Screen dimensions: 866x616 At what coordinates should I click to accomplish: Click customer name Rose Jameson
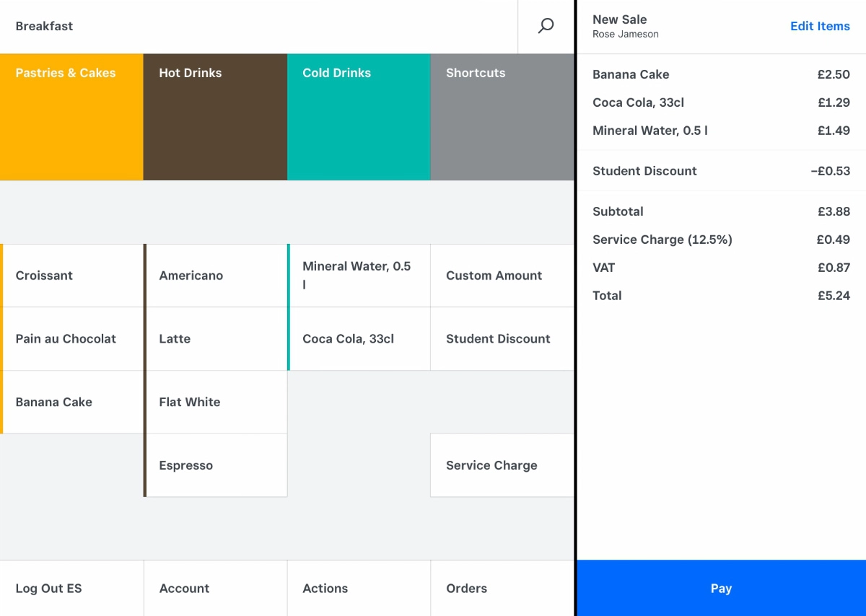[x=626, y=34]
